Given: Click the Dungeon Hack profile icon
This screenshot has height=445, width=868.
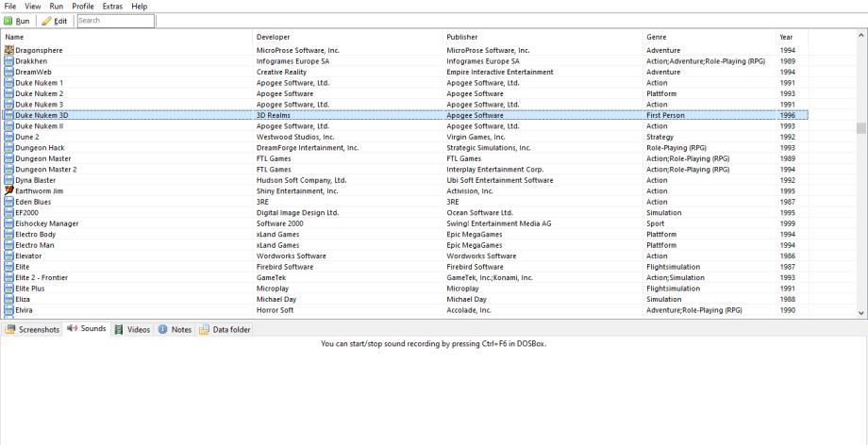Looking at the screenshot, I should coord(8,148).
